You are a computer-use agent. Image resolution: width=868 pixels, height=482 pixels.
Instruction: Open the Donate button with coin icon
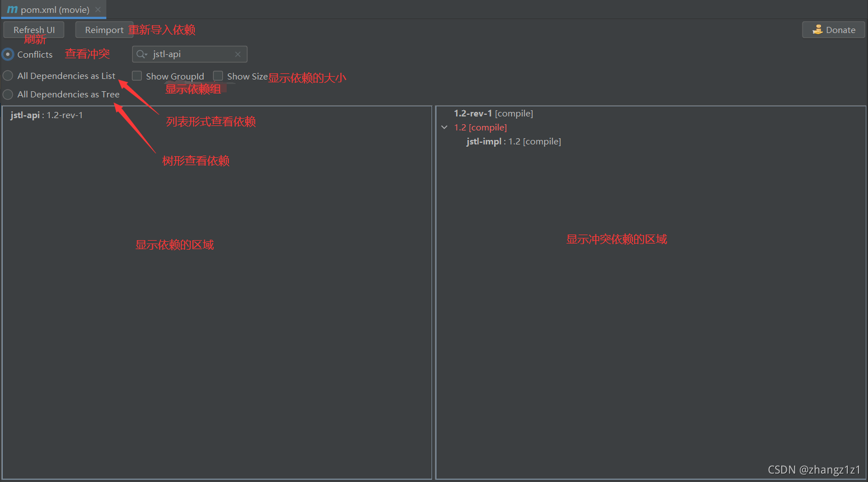tap(833, 30)
